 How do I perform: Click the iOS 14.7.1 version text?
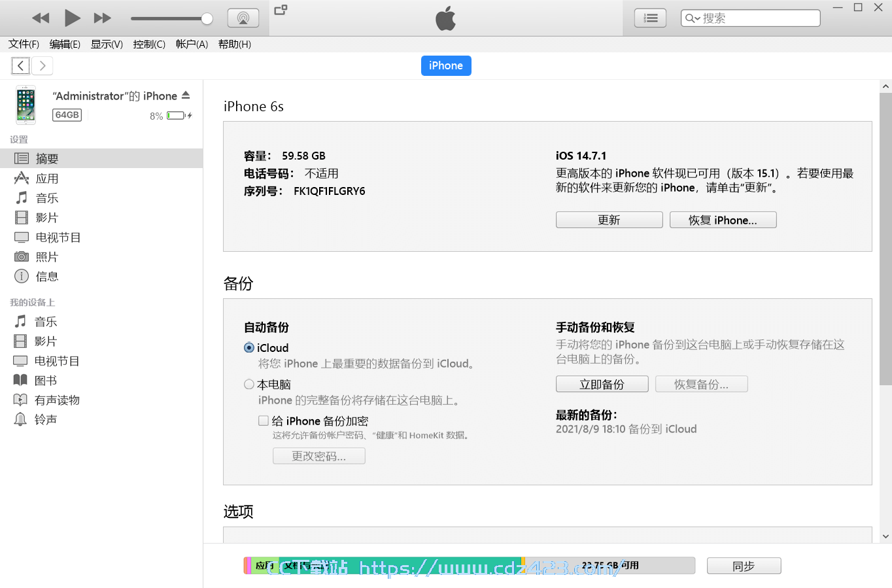pyautogui.click(x=581, y=156)
